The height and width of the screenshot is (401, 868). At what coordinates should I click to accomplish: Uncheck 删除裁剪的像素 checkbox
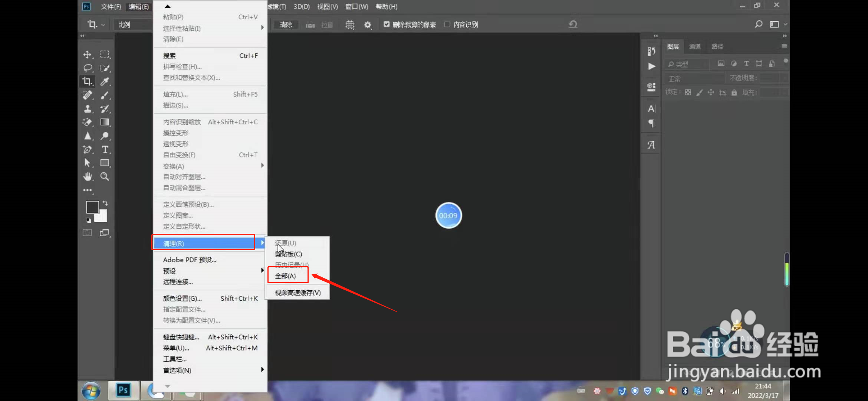pos(387,24)
